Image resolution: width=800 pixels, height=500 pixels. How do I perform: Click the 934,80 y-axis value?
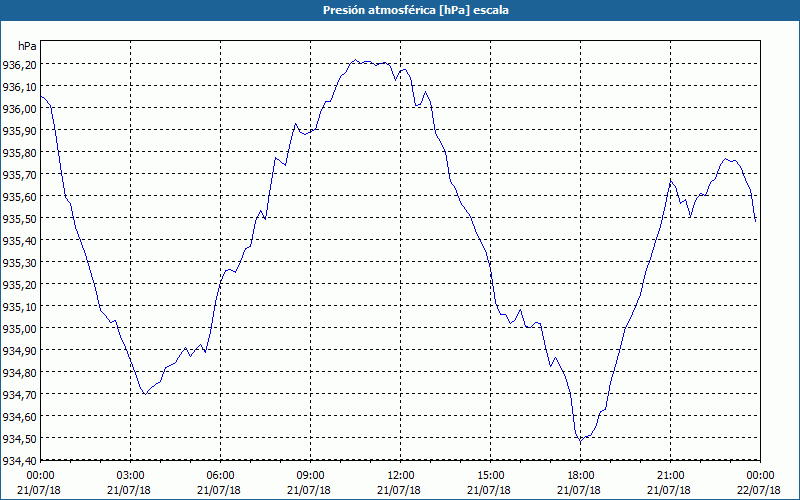[x=20, y=372]
